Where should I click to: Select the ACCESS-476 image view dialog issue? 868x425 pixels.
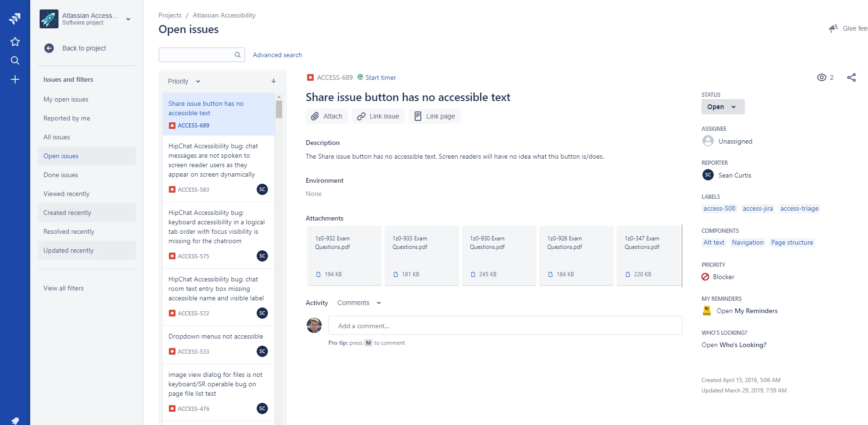pyautogui.click(x=218, y=392)
